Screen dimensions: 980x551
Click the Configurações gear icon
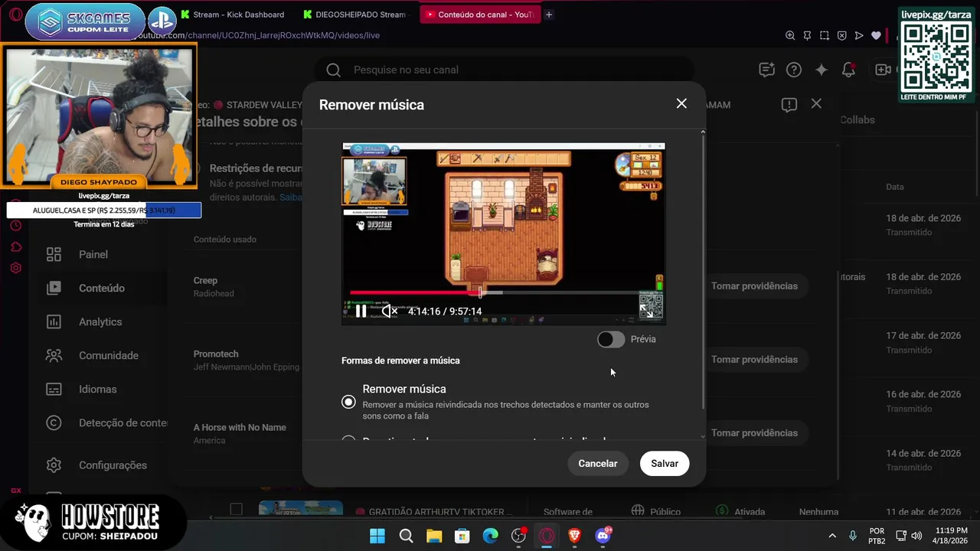tap(54, 465)
